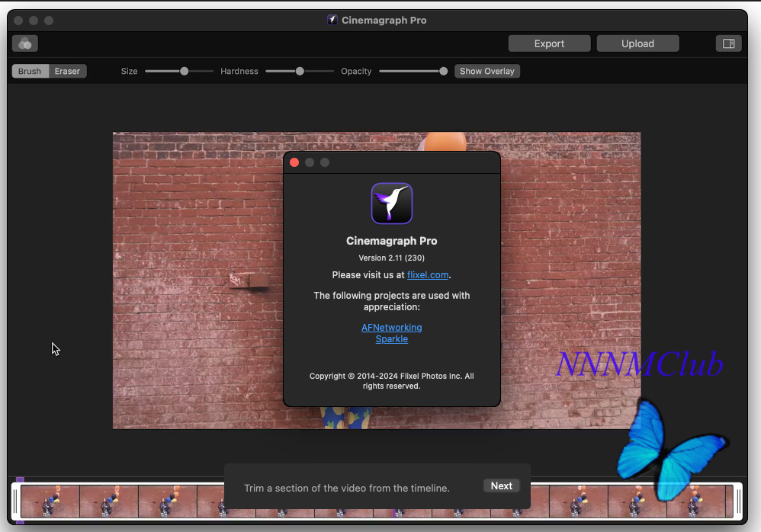Click Next in the trim tip

pyautogui.click(x=501, y=486)
